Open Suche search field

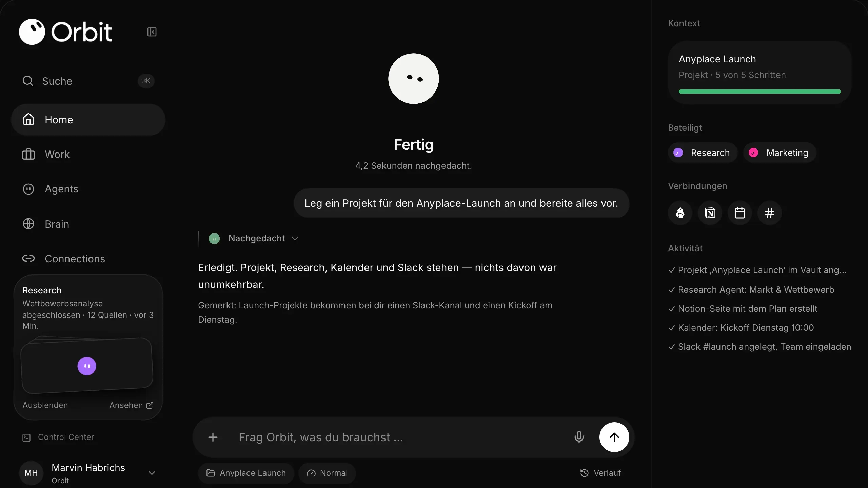click(88, 81)
